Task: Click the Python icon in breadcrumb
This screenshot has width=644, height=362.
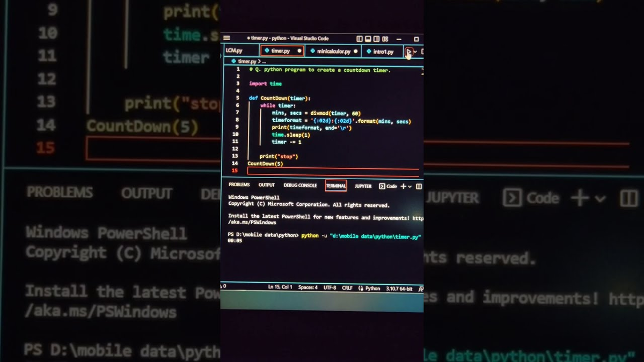Action: (x=234, y=62)
